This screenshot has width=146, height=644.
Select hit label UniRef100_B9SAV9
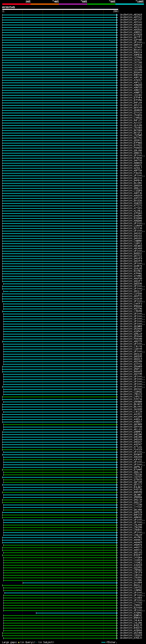(x=131, y=72)
